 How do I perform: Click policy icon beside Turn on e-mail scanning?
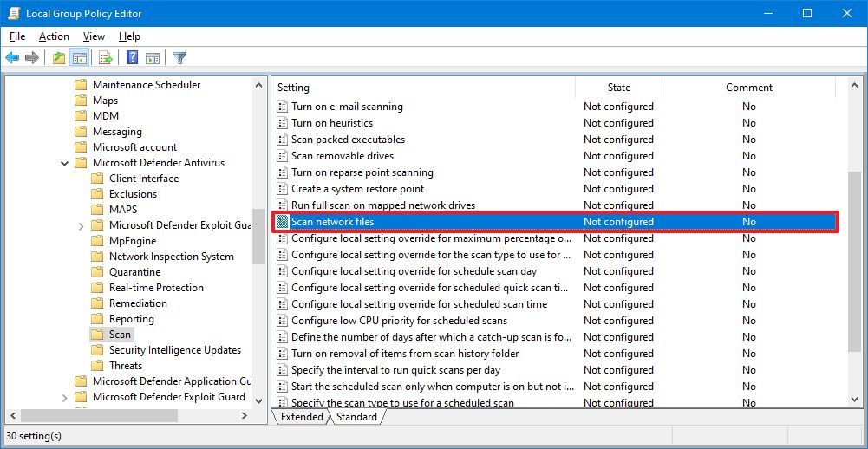tap(283, 107)
